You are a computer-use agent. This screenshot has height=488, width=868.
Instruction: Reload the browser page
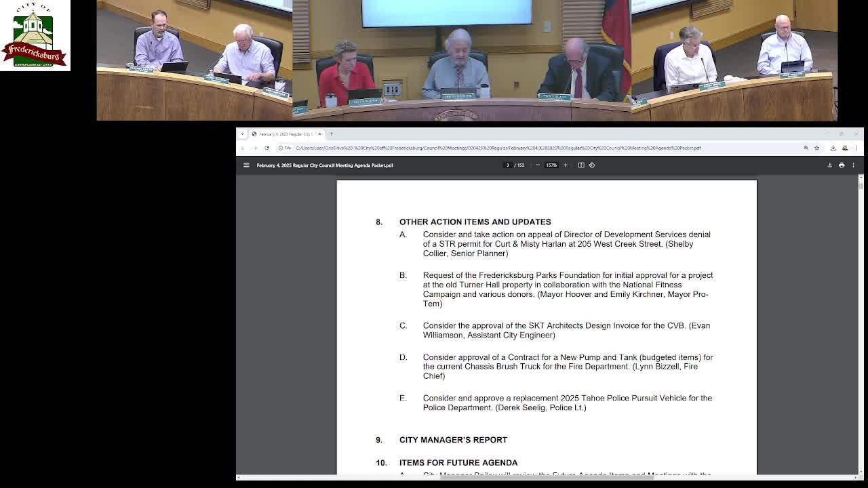267,148
